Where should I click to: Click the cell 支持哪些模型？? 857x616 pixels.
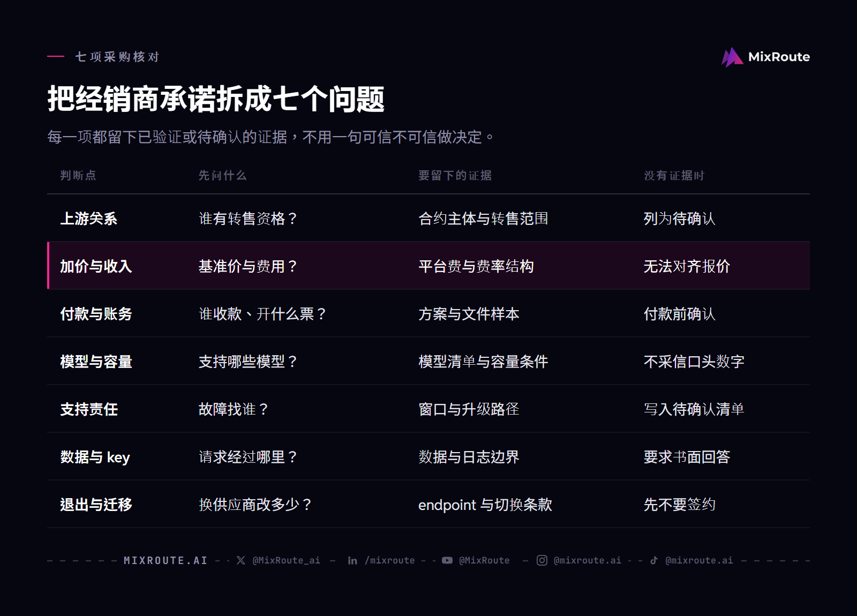tap(249, 362)
